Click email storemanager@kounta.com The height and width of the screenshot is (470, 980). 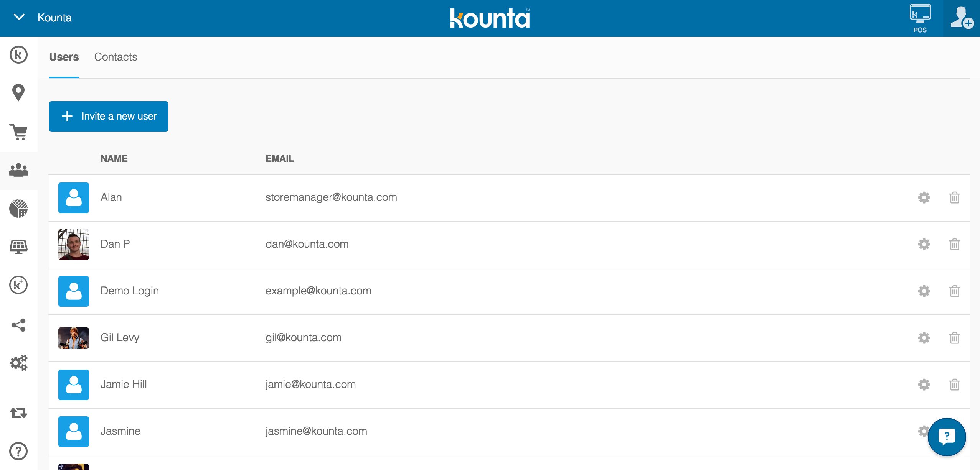[x=331, y=197]
